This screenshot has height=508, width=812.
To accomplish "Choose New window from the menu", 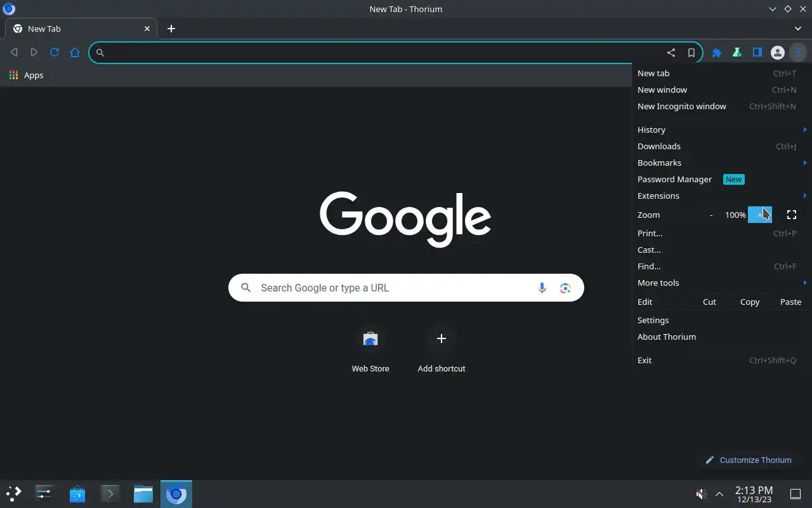I will click(x=722, y=90).
